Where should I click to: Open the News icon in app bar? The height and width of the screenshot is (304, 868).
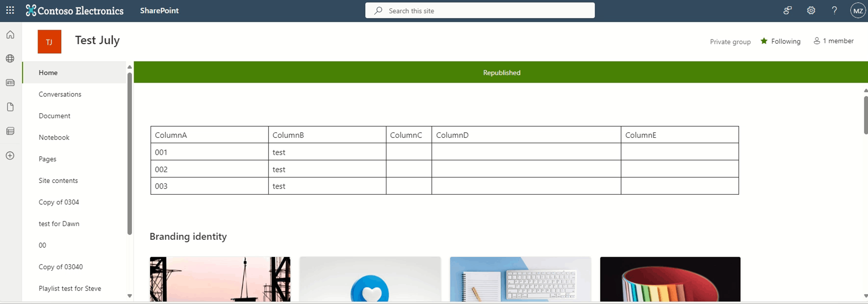[x=10, y=82]
